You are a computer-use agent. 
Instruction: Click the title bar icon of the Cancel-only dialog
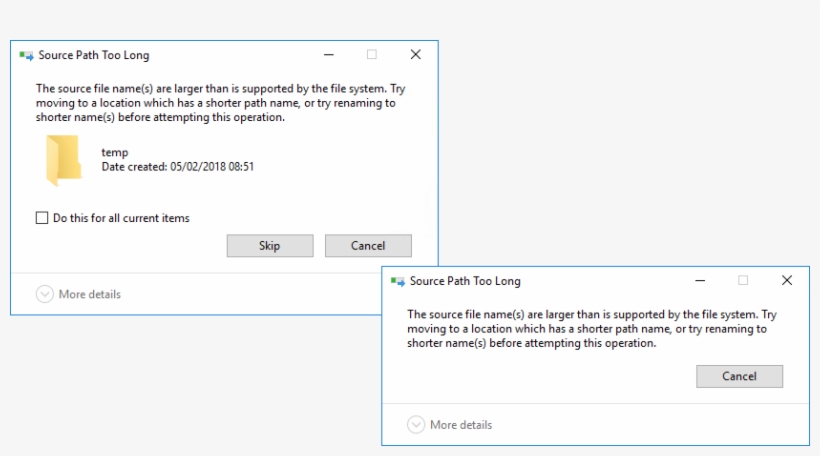click(x=398, y=282)
